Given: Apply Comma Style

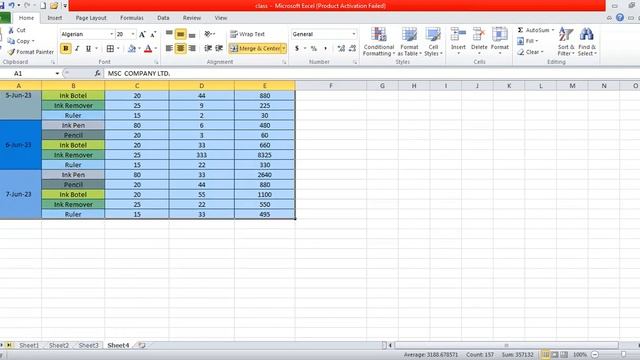Looking at the screenshot, I should [x=325, y=49].
